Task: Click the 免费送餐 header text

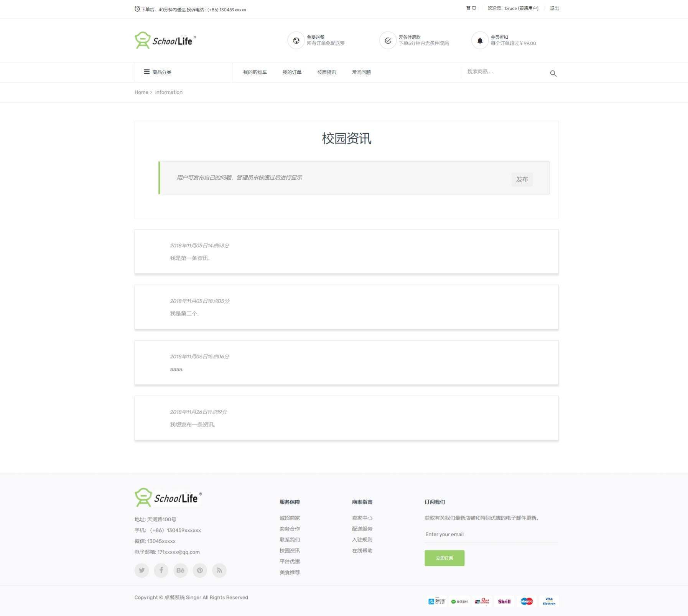Action: click(315, 37)
